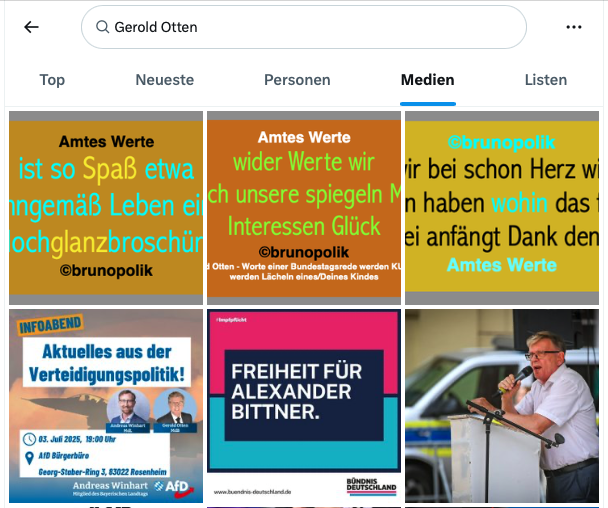Open the orange 'wider Werte wir' image
This screenshot has width=608, height=508.
(x=304, y=208)
